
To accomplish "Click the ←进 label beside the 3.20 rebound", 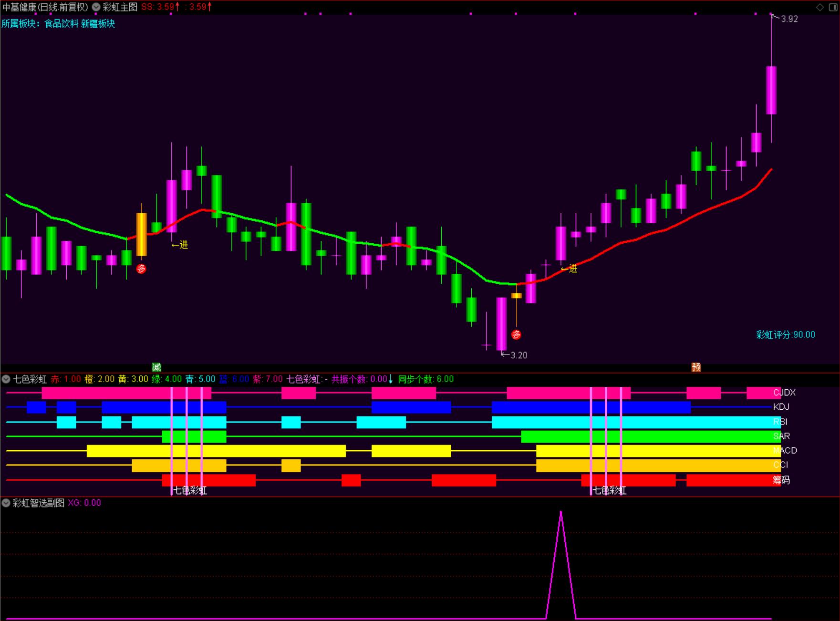I will tap(569, 269).
